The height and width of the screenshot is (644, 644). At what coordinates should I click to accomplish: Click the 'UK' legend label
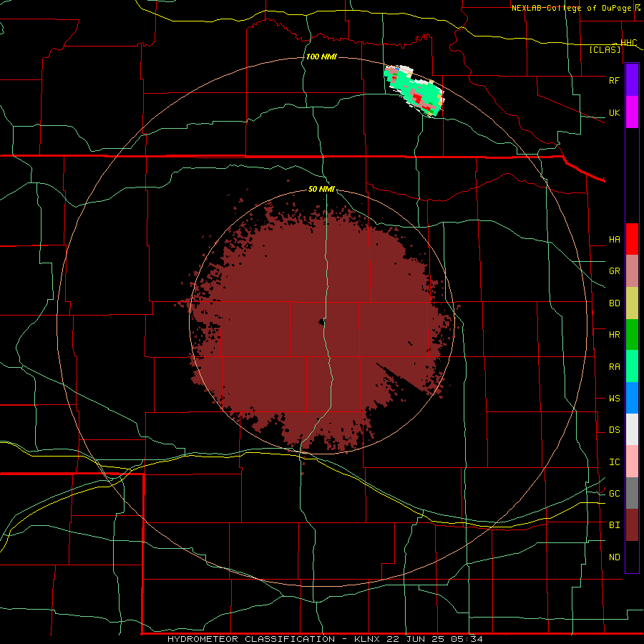[x=614, y=112]
